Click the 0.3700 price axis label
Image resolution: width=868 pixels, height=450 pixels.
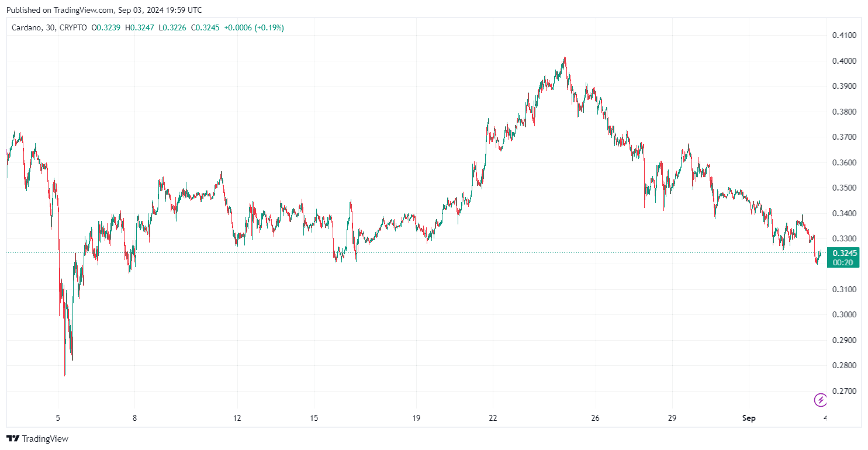pos(844,137)
